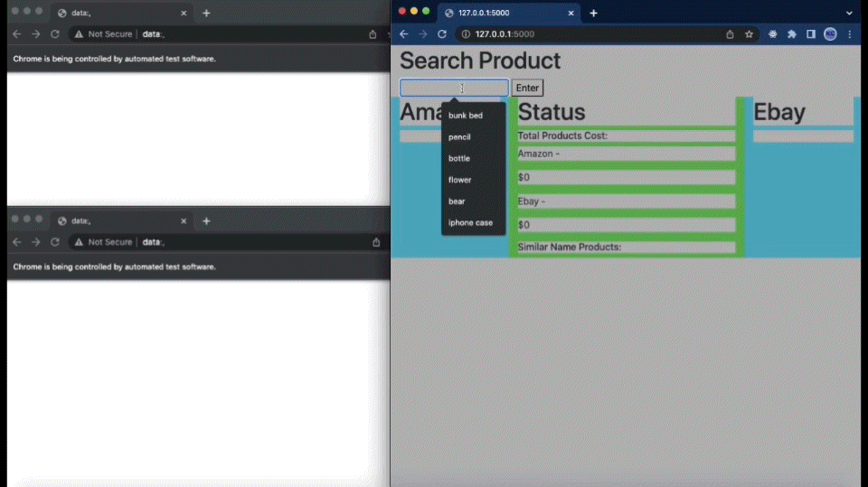The height and width of the screenshot is (487, 868).
Task: Click the bookmark star in the 127.0.0.1:5000 window
Action: (x=749, y=34)
